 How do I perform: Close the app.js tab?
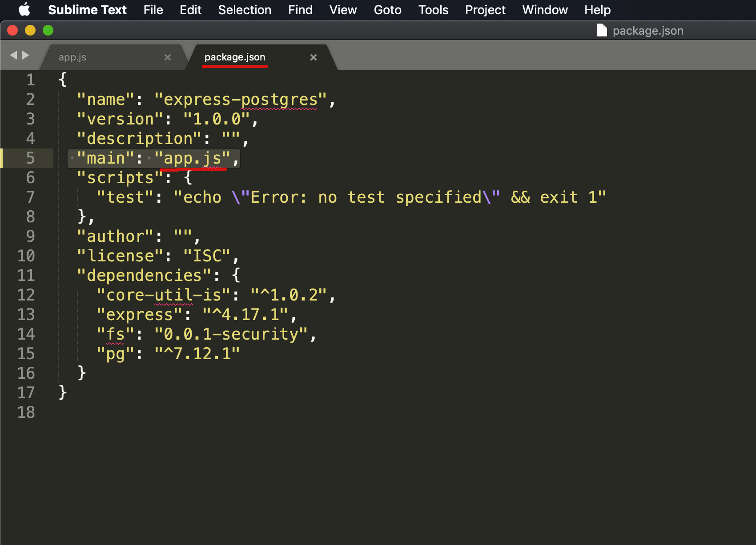click(x=168, y=57)
